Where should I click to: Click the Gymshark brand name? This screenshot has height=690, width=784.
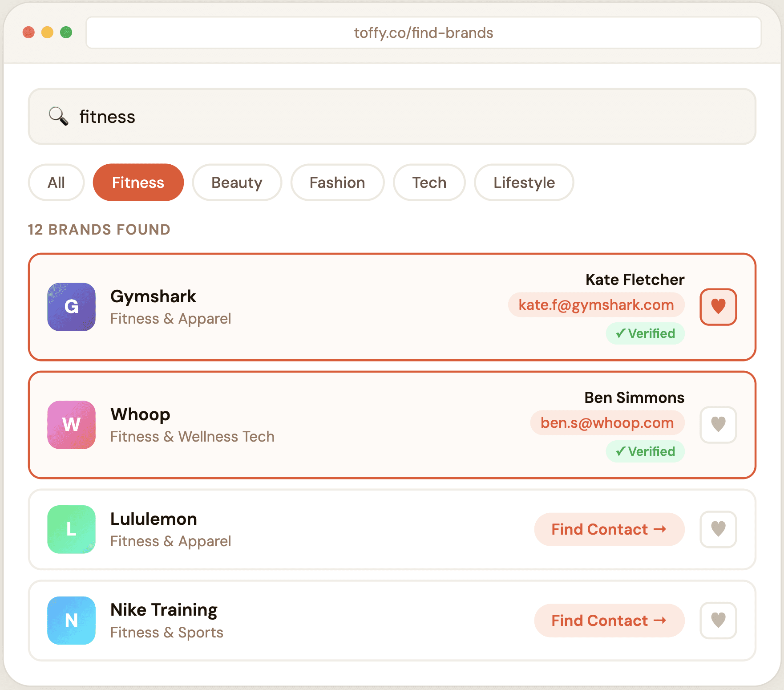(153, 296)
